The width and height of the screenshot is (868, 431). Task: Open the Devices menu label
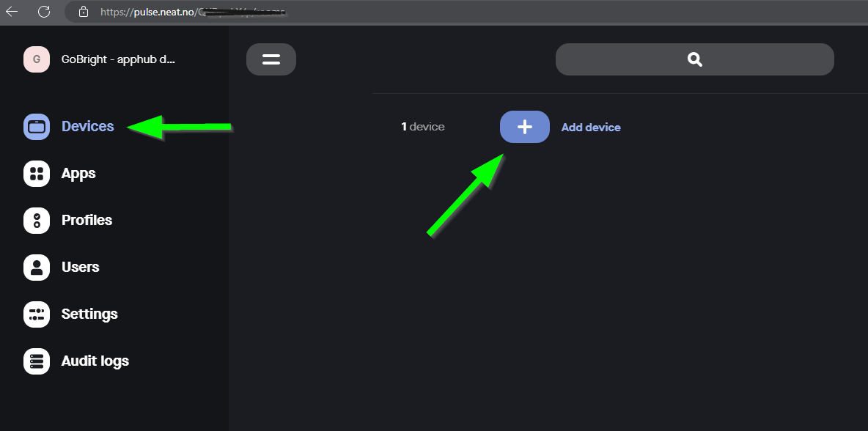(x=88, y=127)
